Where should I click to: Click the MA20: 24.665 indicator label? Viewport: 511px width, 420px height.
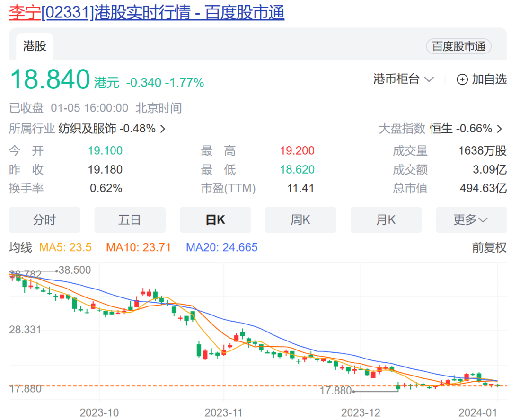click(221, 248)
